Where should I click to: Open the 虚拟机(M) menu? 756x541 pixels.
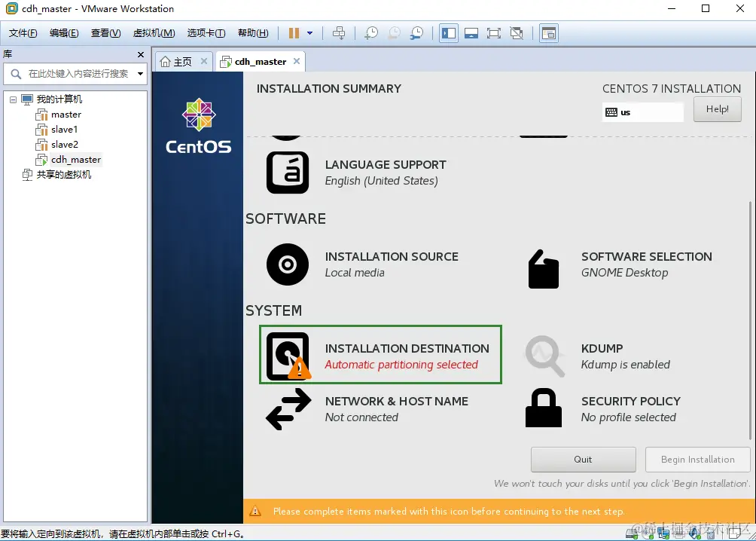(x=154, y=33)
